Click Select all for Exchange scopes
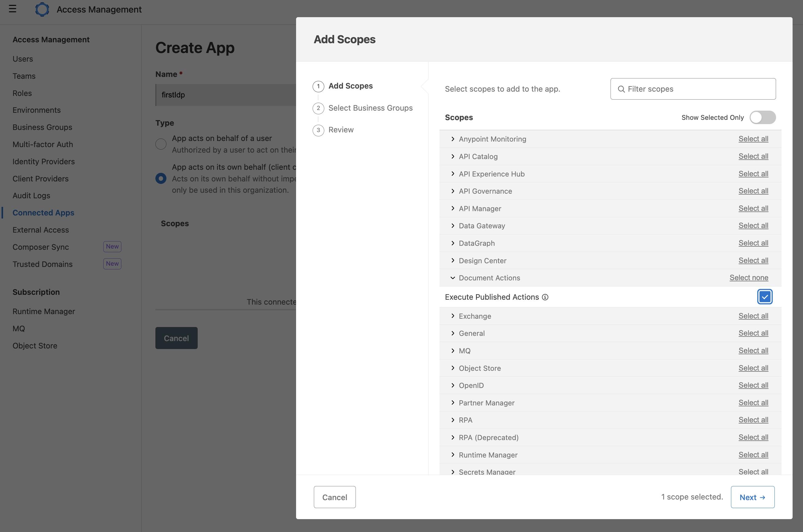The height and width of the screenshot is (532, 803). (753, 316)
